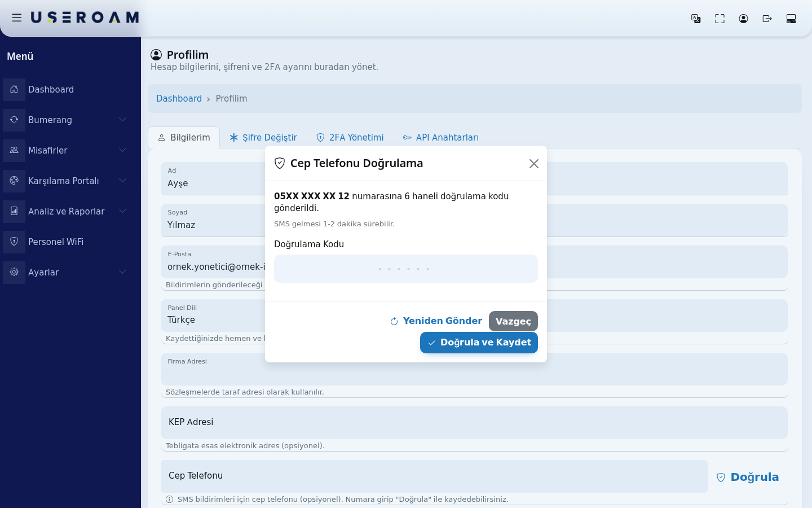
Task: Open the hamburger menu icon
Action: tap(17, 18)
